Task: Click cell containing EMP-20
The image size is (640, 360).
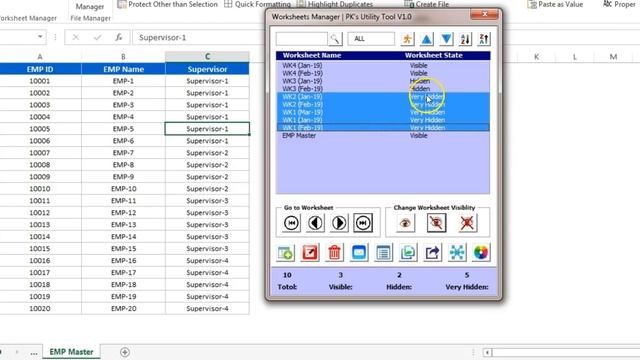Action: [x=123, y=309]
